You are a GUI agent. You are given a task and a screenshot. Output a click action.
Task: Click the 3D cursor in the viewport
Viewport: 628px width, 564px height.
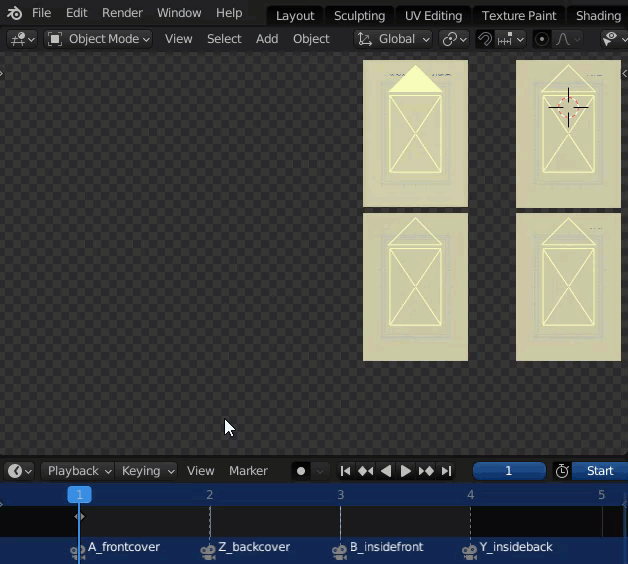click(568, 107)
